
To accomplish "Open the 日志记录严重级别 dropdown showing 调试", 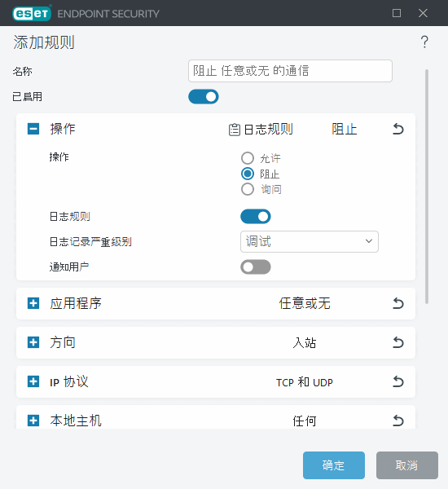I will (x=310, y=242).
